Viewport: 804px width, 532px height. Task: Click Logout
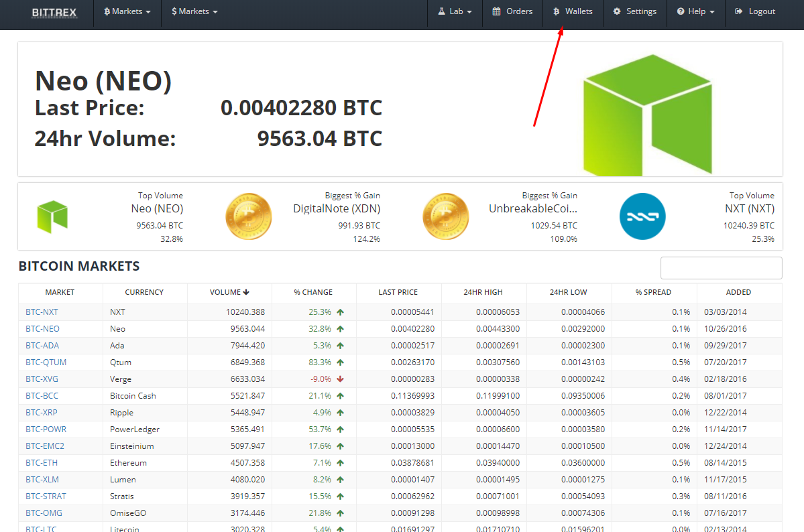755,11
